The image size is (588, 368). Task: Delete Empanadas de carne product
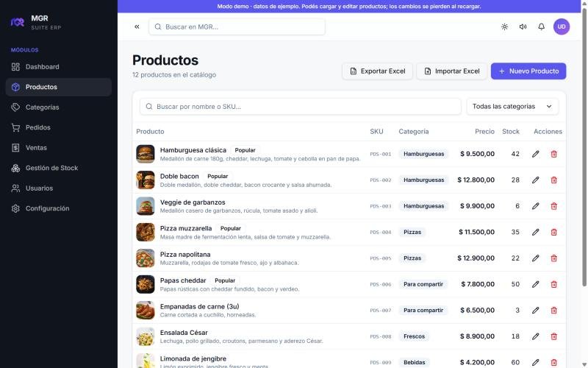554,311
